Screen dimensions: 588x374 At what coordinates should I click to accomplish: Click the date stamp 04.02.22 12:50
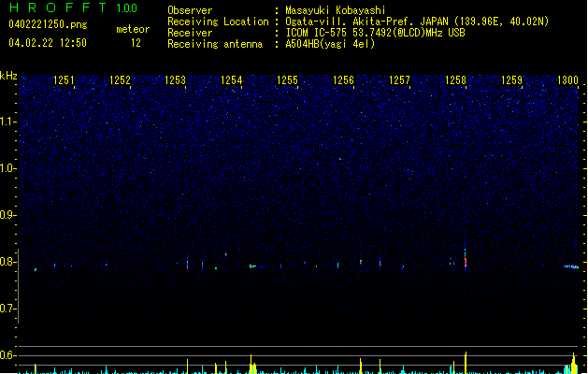click(x=48, y=43)
